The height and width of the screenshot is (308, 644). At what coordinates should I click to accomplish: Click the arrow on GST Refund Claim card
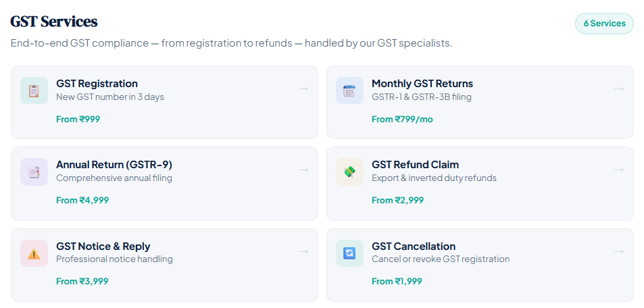pos(619,170)
